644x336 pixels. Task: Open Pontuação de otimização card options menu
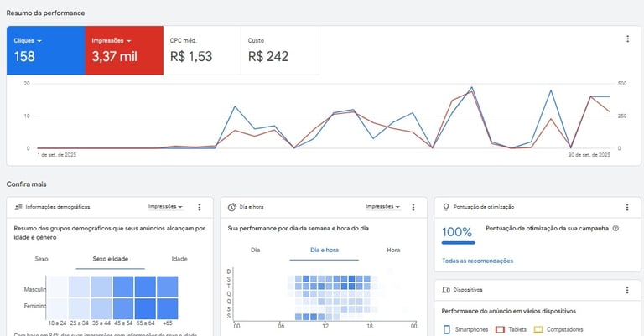627,208
